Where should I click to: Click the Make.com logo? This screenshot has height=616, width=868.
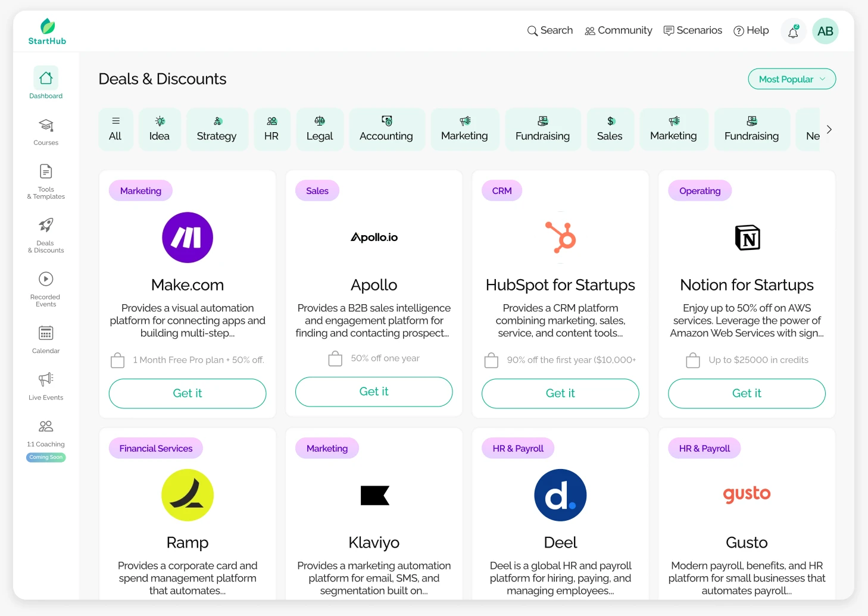click(x=188, y=237)
